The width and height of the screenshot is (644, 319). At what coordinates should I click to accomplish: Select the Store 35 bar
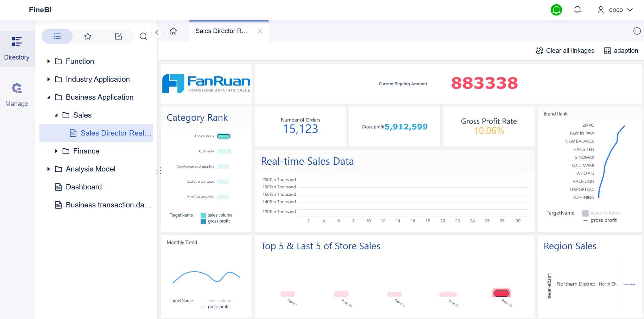pos(501,293)
